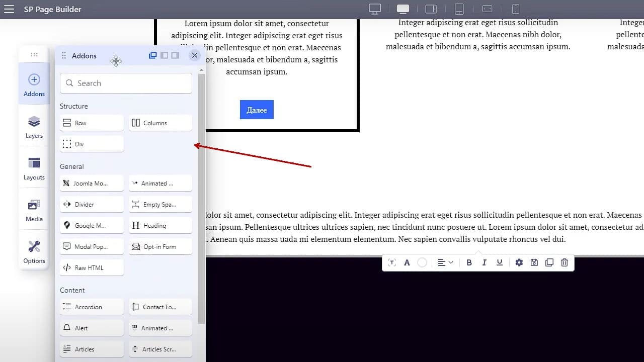This screenshot has height=362, width=644.
Task: Choose the Empty Space addon
Action: (160, 204)
